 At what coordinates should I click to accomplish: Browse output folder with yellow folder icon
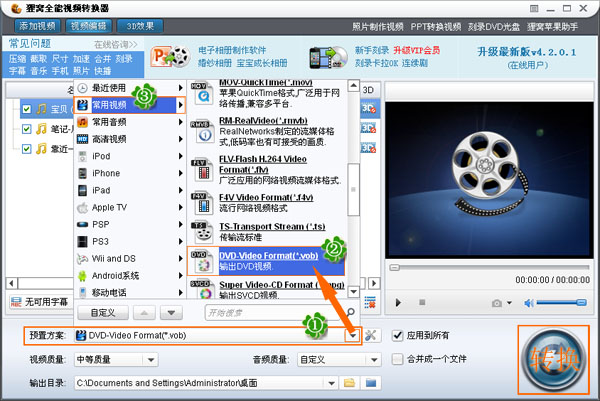coord(349,383)
